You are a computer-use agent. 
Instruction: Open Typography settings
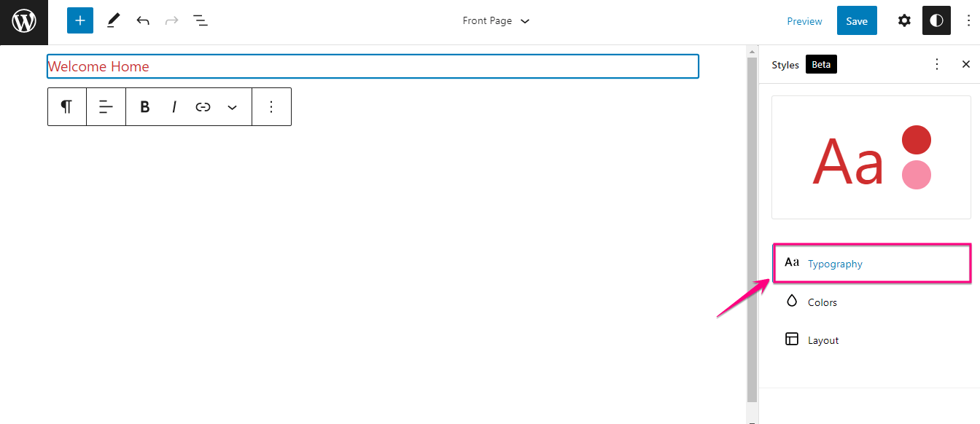[x=872, y=263]
